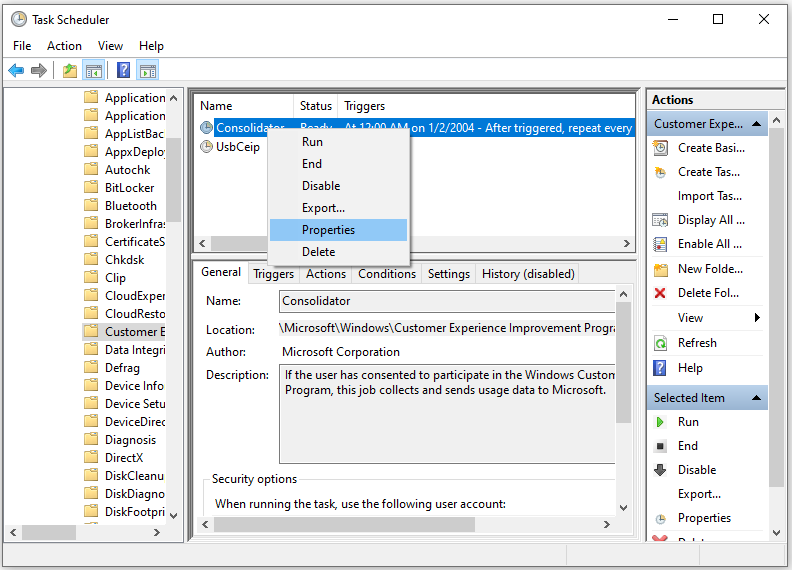792x570 pixels.
Task: Select the BitLocker folder in tree
Action: (129, 188)
